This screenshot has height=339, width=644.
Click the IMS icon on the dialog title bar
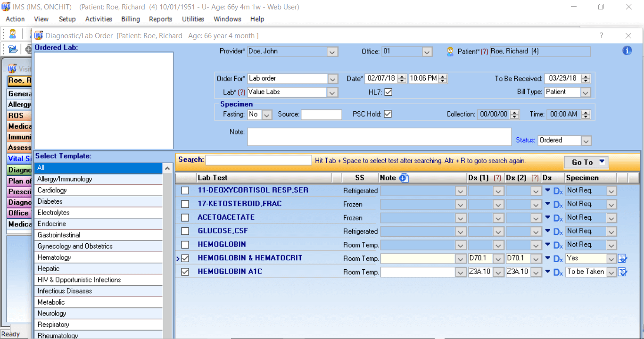pos(38,35)
